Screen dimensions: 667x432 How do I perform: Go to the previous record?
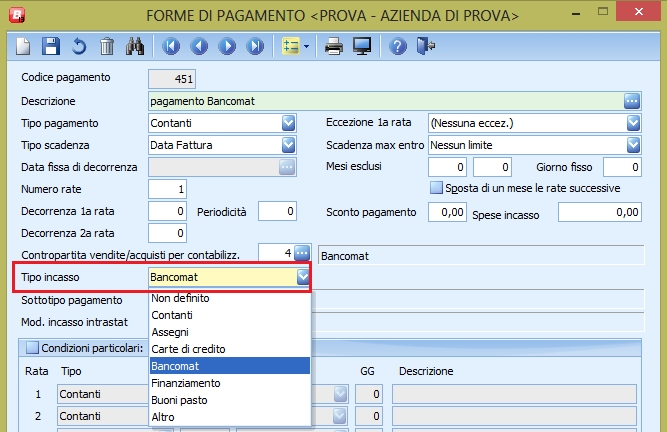(199, 46)
